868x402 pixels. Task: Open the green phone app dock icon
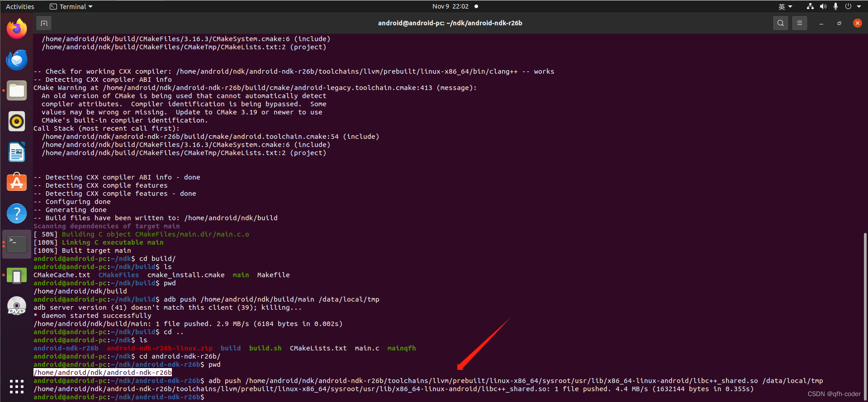(17, 275)
